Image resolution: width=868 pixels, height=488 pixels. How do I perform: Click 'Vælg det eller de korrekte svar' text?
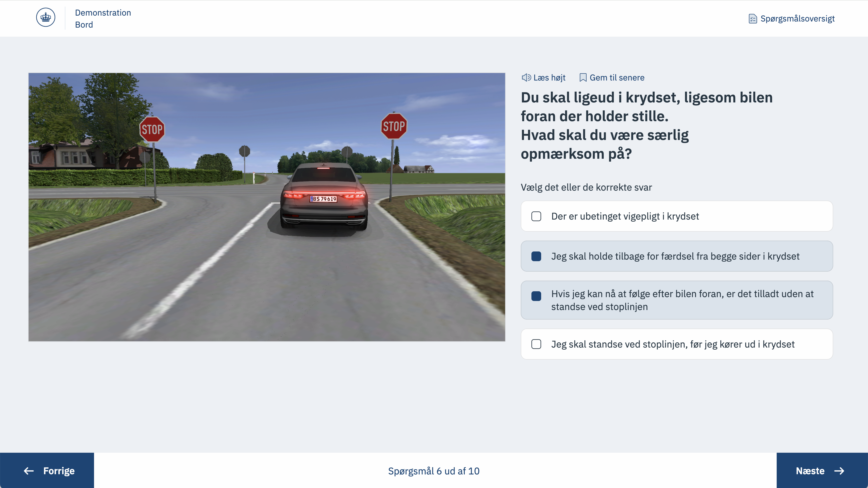tap(586, 187)
